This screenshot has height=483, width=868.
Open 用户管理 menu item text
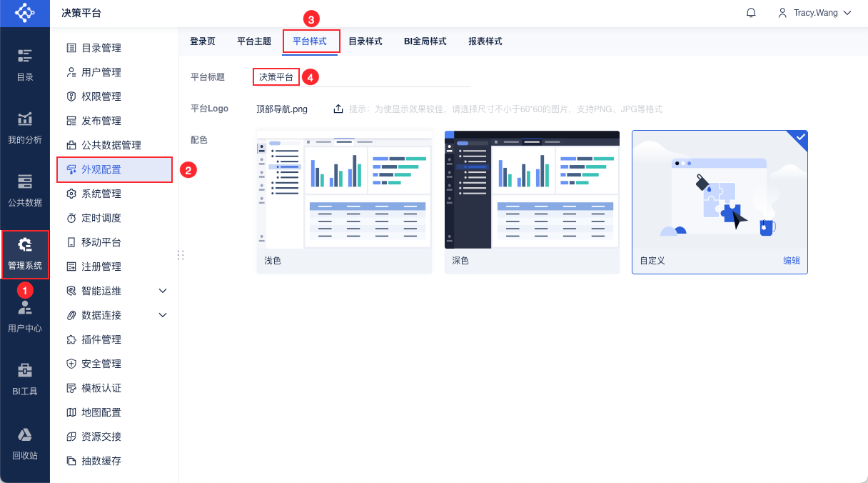coord(101,72)
